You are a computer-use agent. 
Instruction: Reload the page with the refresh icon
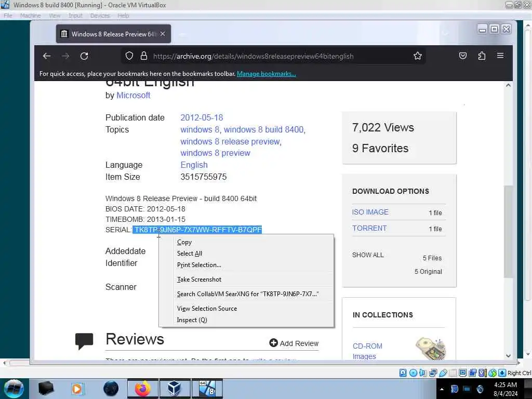[84, 56]
